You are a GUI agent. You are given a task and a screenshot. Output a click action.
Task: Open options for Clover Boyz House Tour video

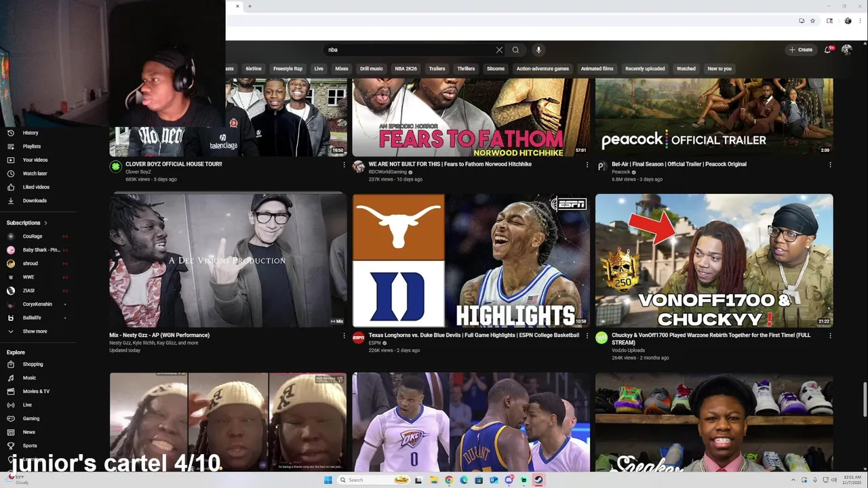click(x=344, y=165)
